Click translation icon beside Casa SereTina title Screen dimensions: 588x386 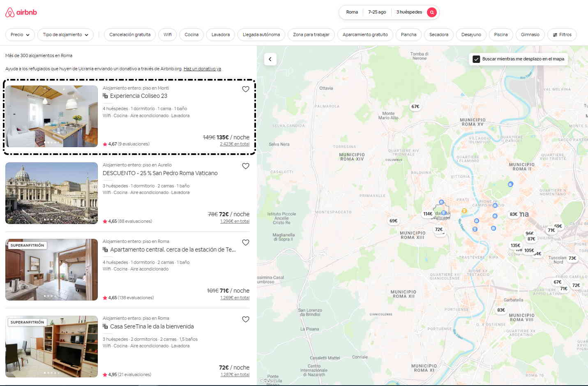pyautogui.click(x=105, y=326)
